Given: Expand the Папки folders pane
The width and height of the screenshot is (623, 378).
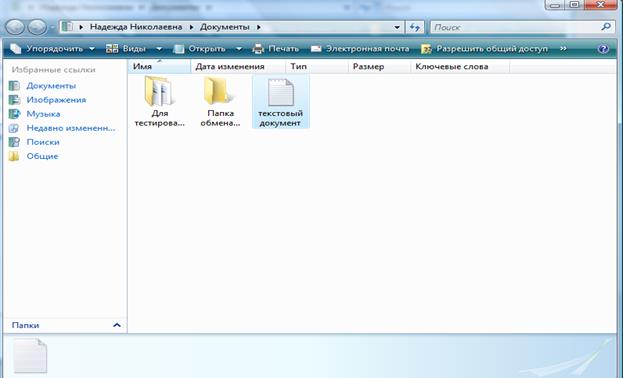Looking at the screenshot, I should pyautogui.click(x=65, y=326).
